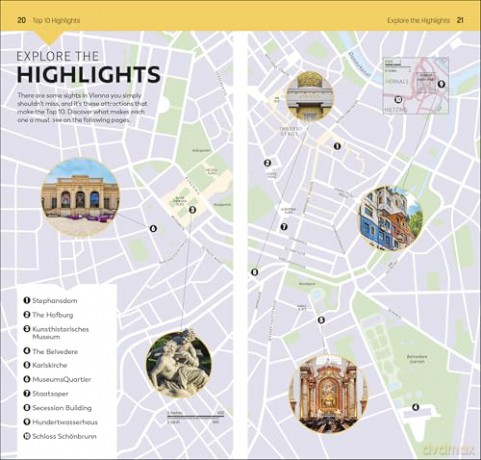The width and height of the screenshot is (481, 460).
Task: Select map marker 7 for Staatsoper
Action: click(x=284, y=227)
